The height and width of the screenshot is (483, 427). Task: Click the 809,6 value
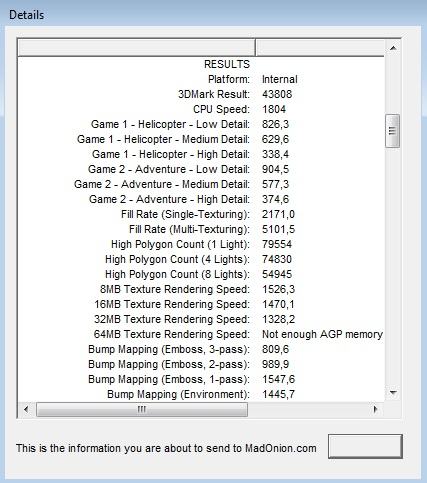(275, 349)
